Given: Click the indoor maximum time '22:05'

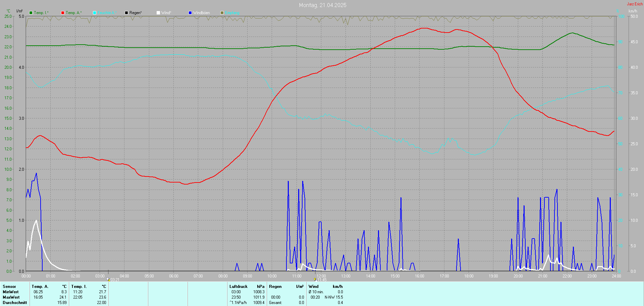Looking at the screenshot, I should coord(78,297).
